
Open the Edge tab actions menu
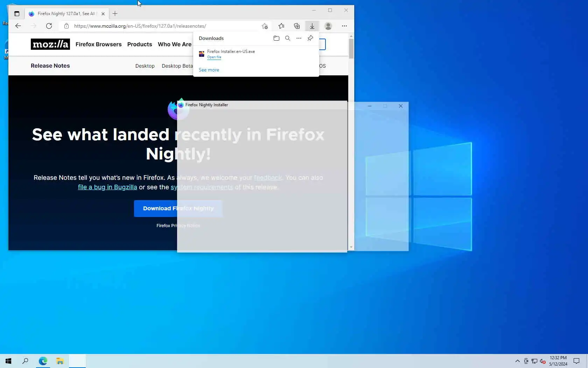pos(17,14)
